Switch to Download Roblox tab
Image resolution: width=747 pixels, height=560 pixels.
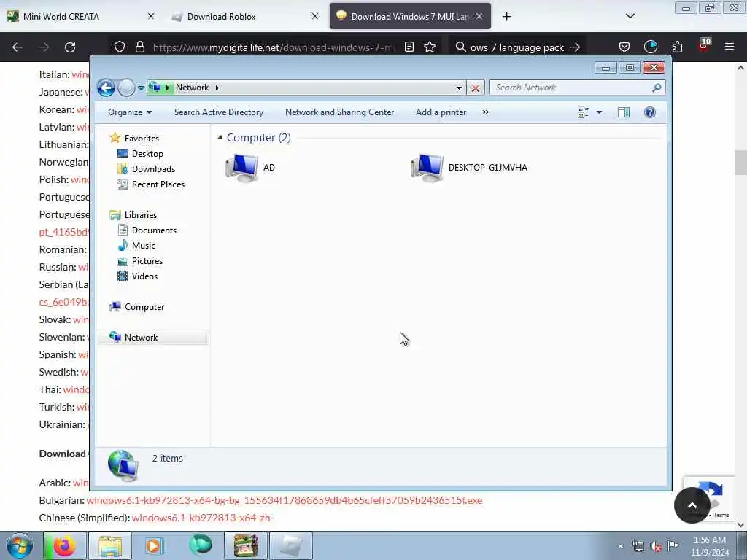(244, 16)
